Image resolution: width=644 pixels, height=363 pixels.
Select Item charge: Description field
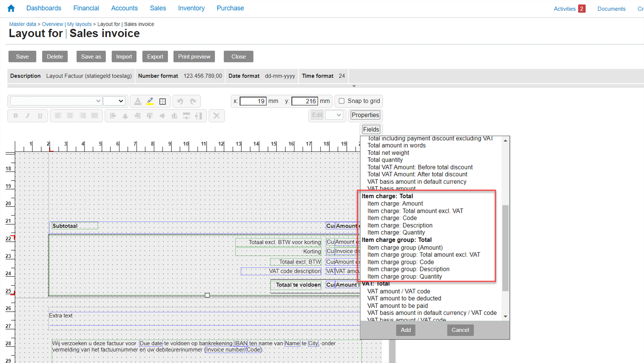pyautogui.click(x=400, y=225)
